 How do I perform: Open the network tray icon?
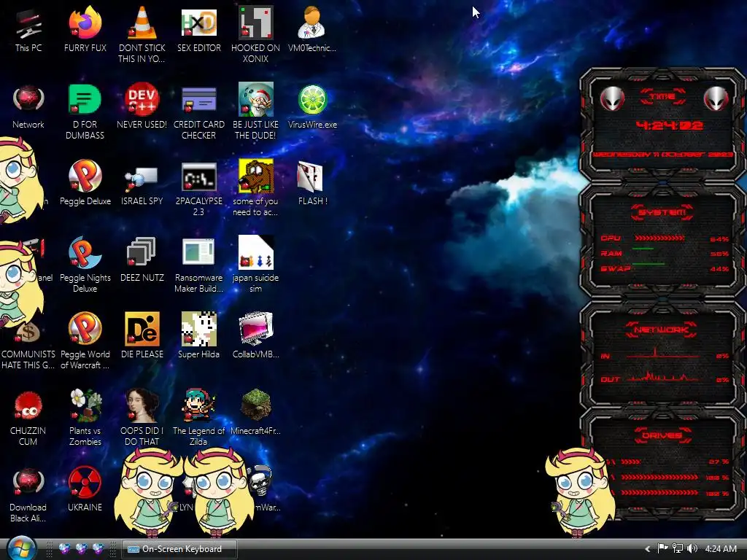tap(678, 548)
